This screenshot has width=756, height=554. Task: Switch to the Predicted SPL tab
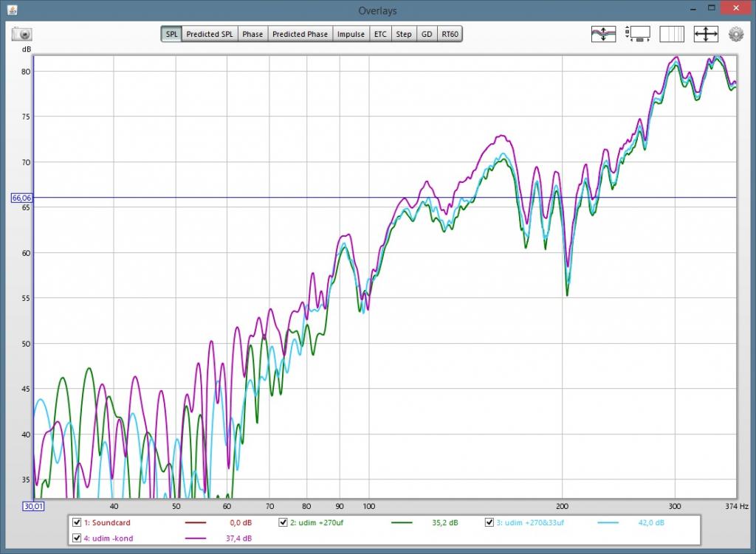[210, 34]
